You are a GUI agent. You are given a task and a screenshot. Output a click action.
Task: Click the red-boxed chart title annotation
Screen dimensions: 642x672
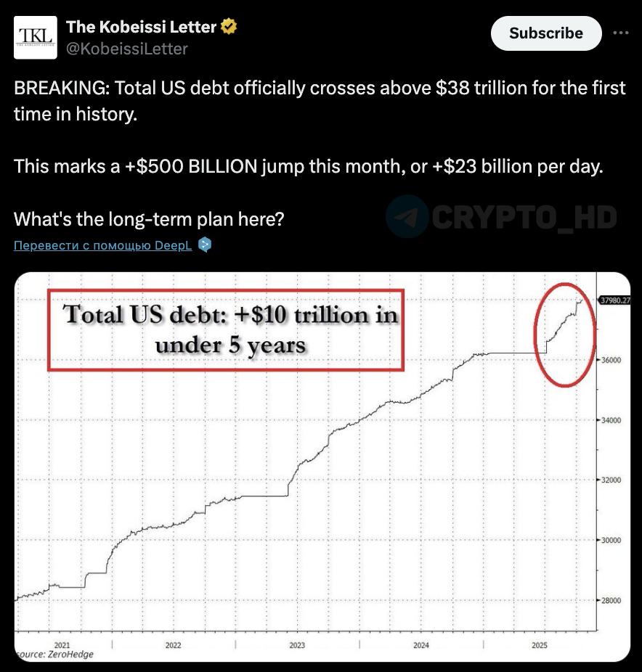(x=225, y=329)
